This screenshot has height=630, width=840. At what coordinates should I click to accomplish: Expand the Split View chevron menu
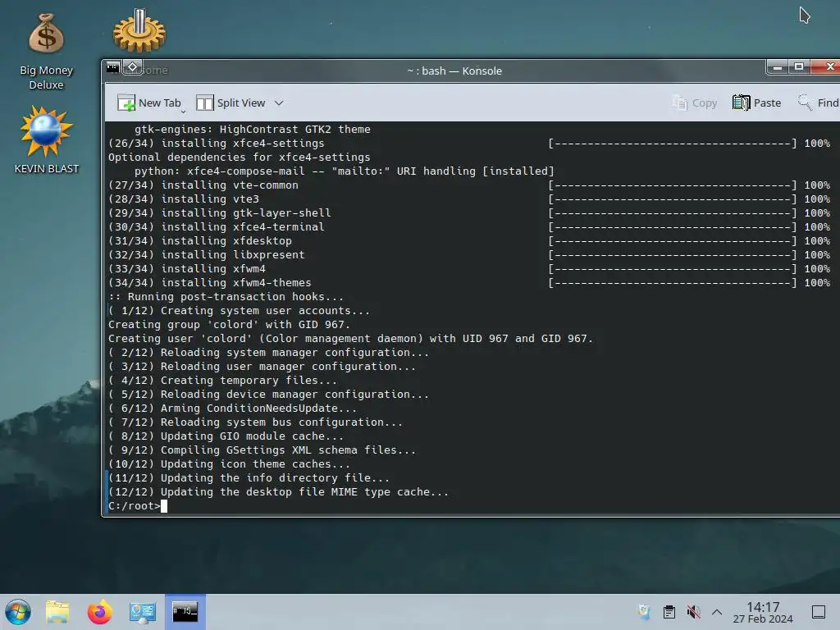coord(279,103)
